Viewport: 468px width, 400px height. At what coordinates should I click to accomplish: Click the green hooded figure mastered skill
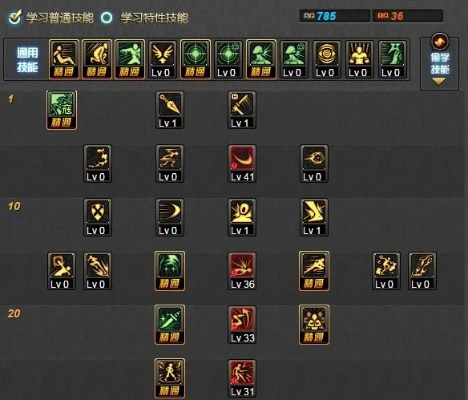coord(169,271)
